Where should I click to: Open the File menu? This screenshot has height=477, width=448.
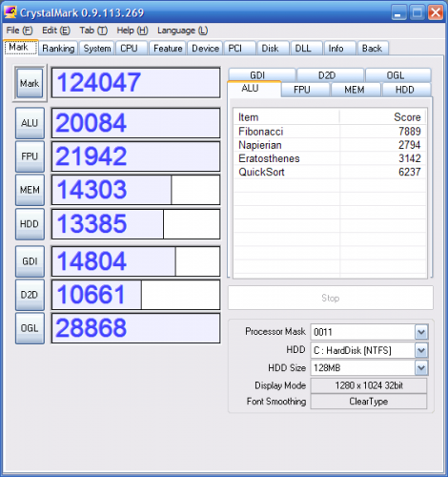pos(19,31)
